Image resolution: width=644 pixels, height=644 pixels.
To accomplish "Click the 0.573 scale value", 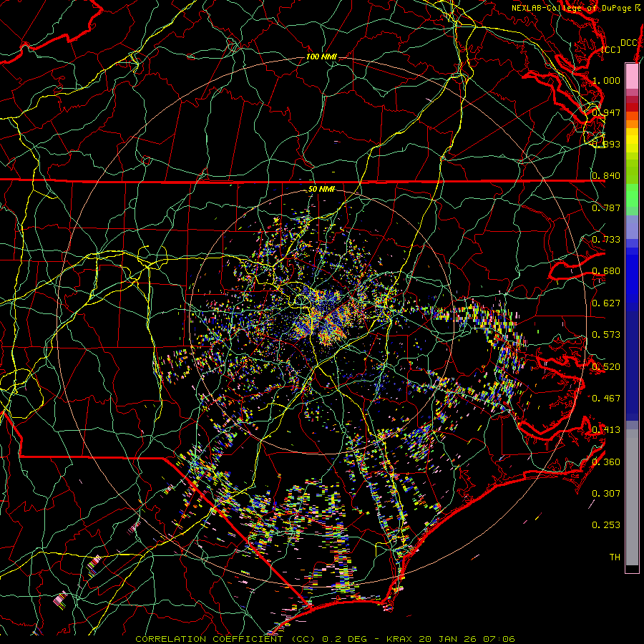I will coord(606,335).
